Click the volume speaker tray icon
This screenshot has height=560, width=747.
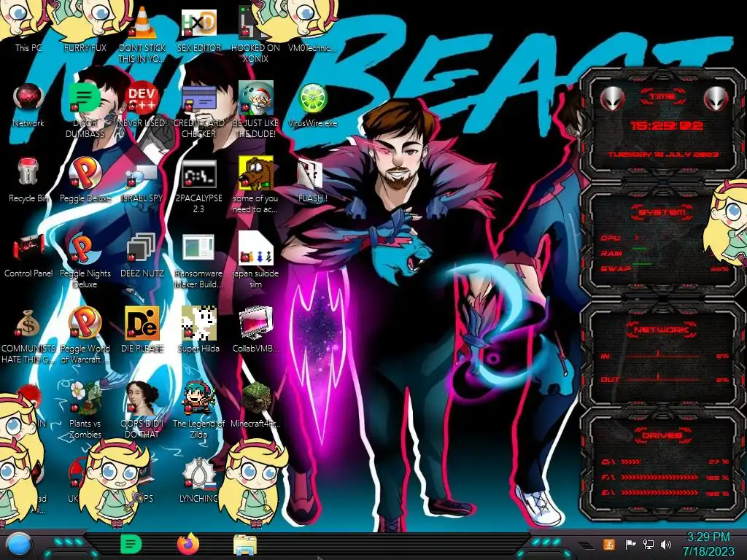(666, 545)
